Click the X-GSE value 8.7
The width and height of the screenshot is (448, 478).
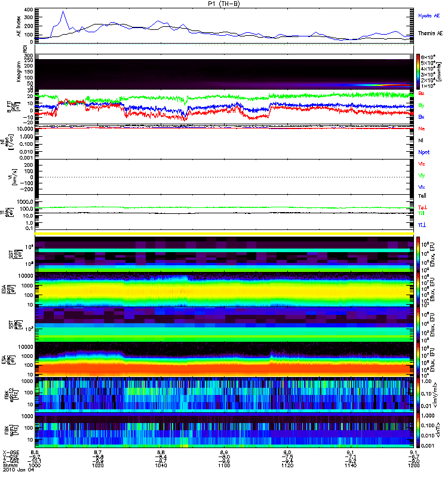click(x=97, y=452)
